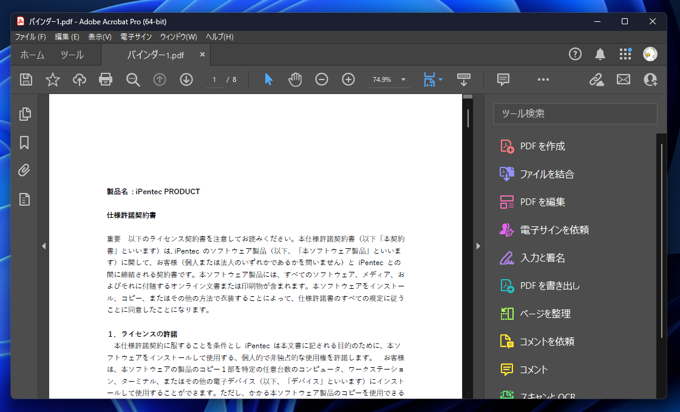Select the arrow selection tool

tap(268, 79)
